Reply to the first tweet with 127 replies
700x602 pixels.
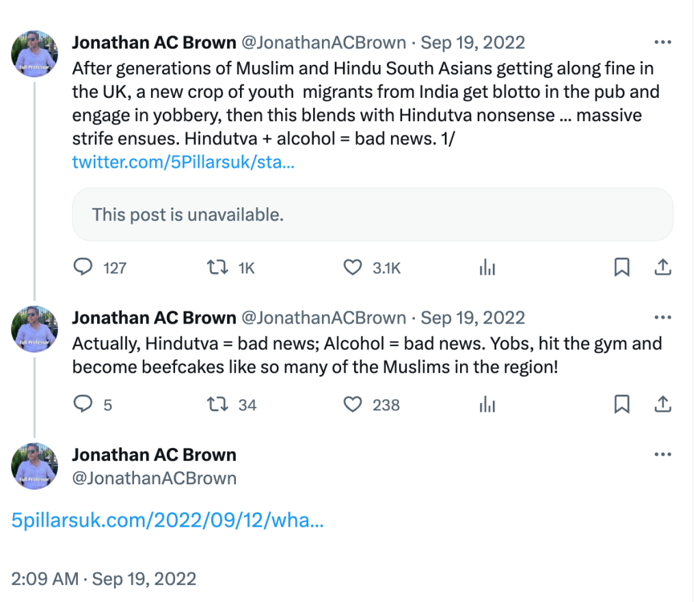(x=83, y=267)
